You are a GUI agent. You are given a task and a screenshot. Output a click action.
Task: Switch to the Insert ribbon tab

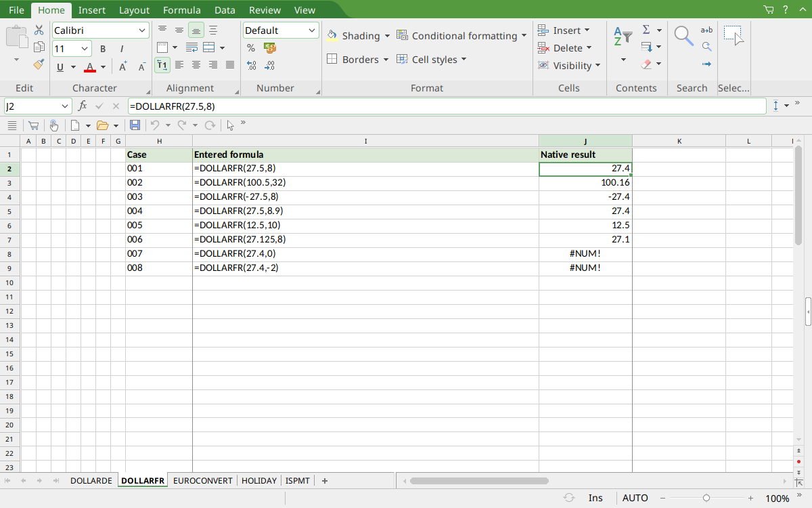coord(91,10)
